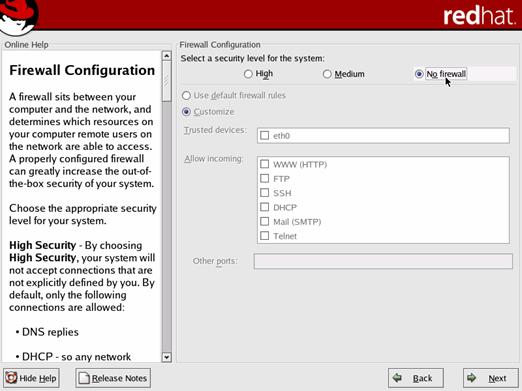Image resolution: width=522 pixels, height=391 pixels.
Task: Click the right arrow icon on Next
Action: click(471, 378)
